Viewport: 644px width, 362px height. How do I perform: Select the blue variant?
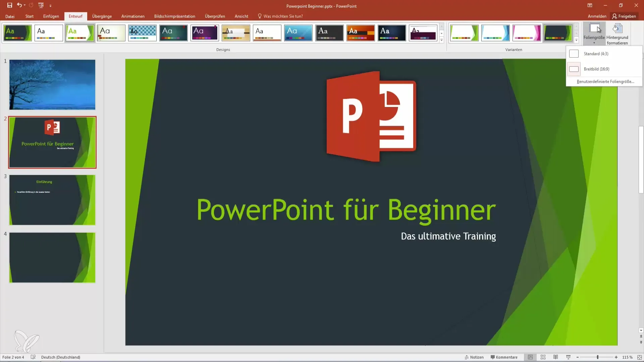click(495, 33)
